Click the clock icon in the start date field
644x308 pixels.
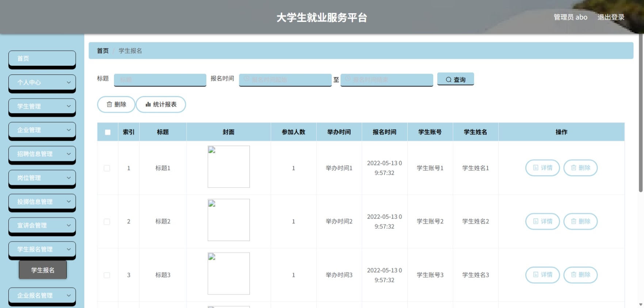point(247,79)
